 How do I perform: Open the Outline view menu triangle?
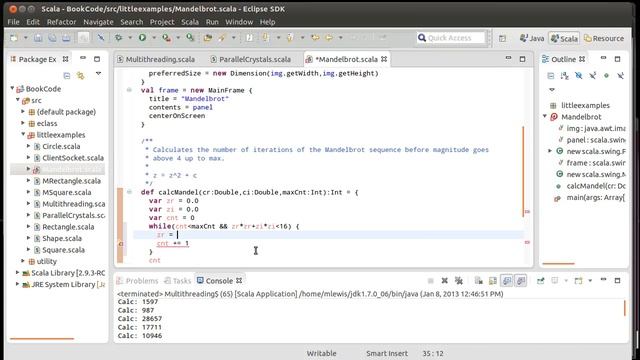(x=552, y=89)
